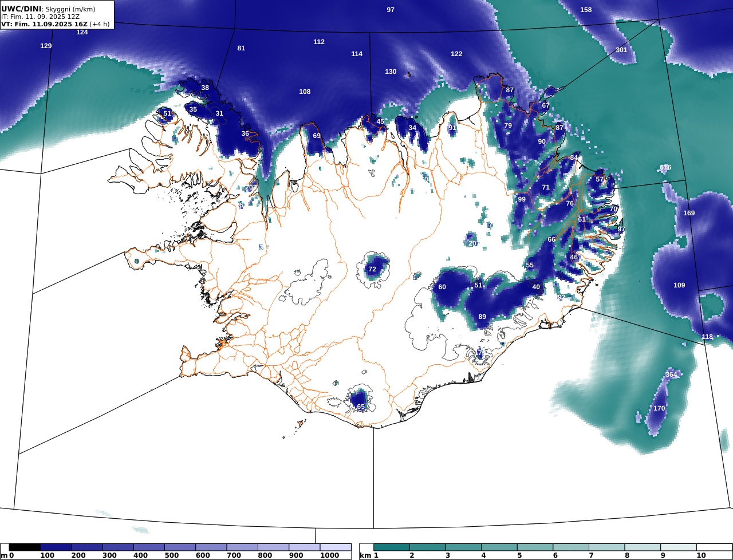
Task: Click the visibility value 112 on the map
Action: [319, 42]
